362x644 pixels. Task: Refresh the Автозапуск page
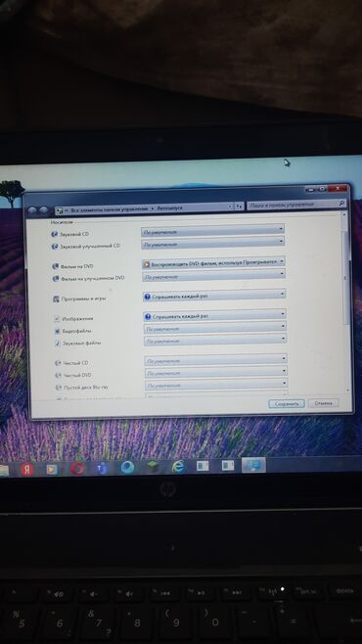click(239, 207)
